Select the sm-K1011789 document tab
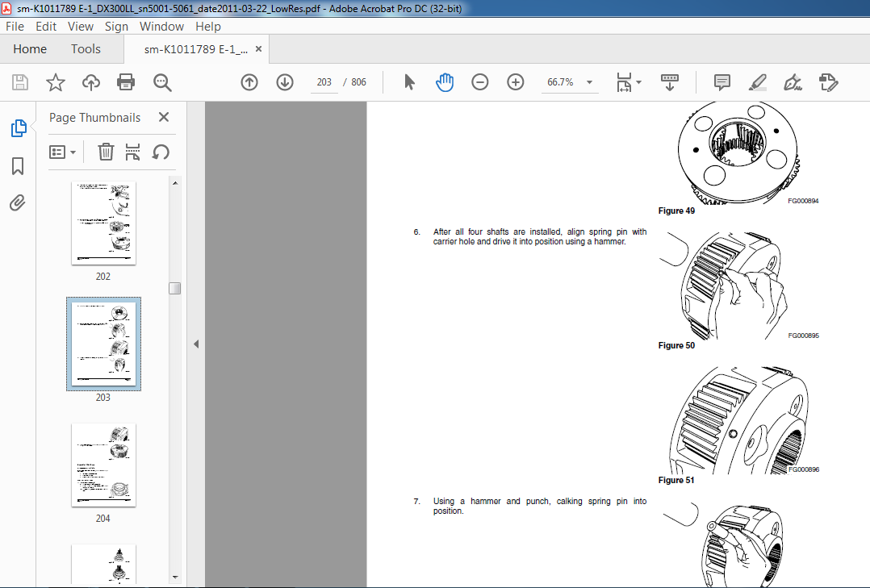 coord(196,49)
